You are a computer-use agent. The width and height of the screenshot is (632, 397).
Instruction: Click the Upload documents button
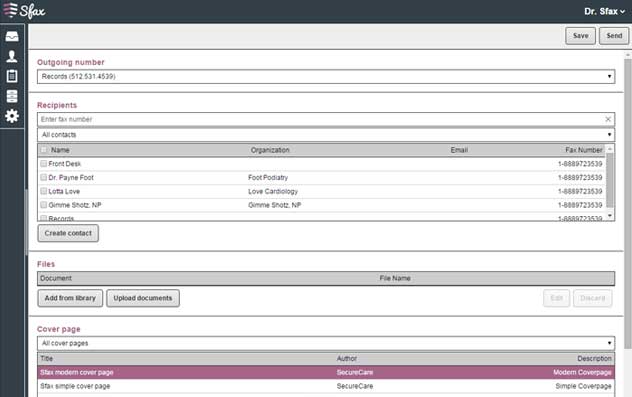click(x=143, y=298)
